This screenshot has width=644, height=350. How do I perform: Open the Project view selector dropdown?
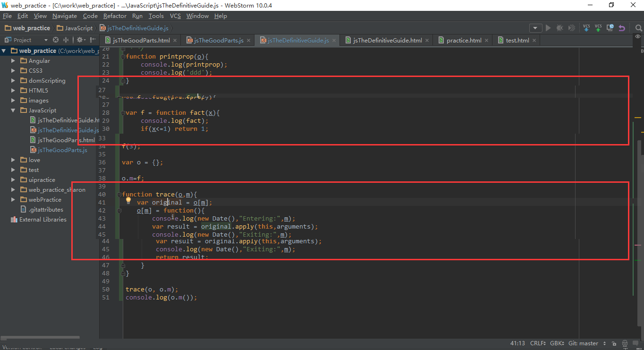[x=45, y=40]
